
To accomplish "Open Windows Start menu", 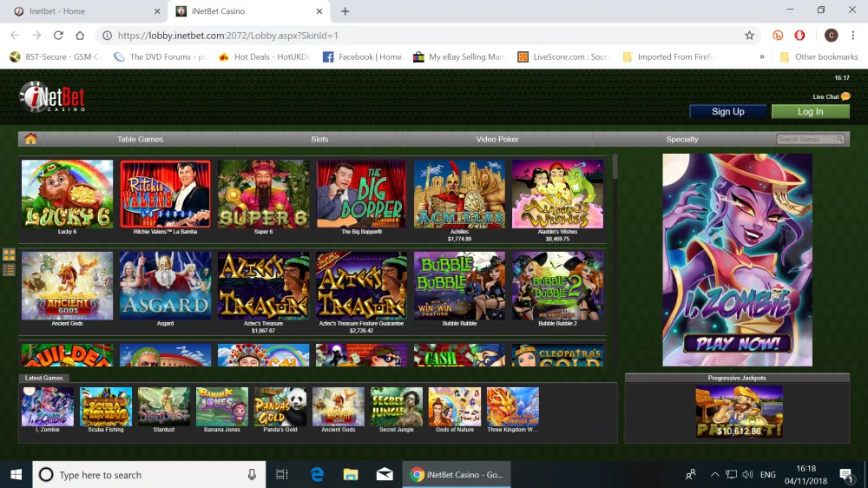I will tap(16, 475).
